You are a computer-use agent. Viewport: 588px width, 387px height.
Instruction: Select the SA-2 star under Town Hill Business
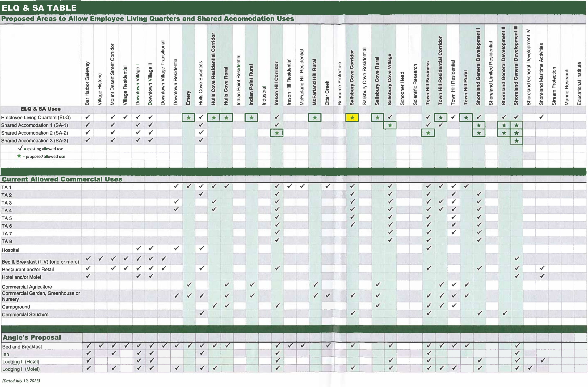click(428, 133)
